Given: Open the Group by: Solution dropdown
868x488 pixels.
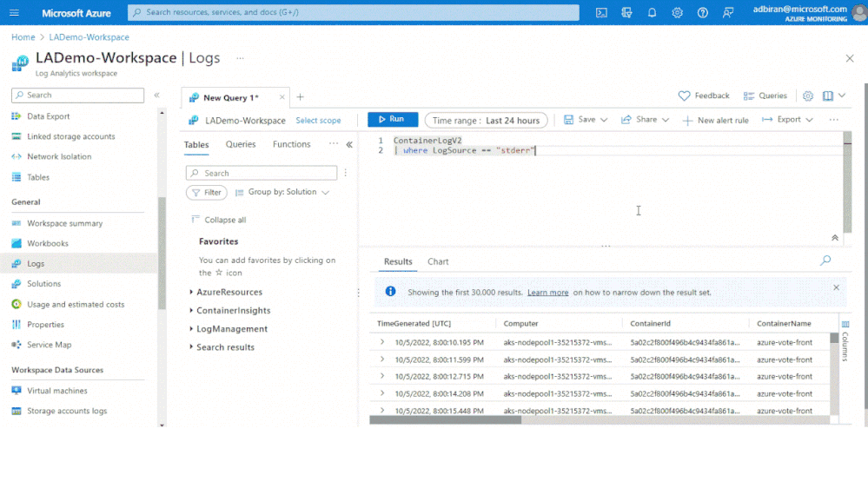Looking at the screenshot, I should pos(282,192).
